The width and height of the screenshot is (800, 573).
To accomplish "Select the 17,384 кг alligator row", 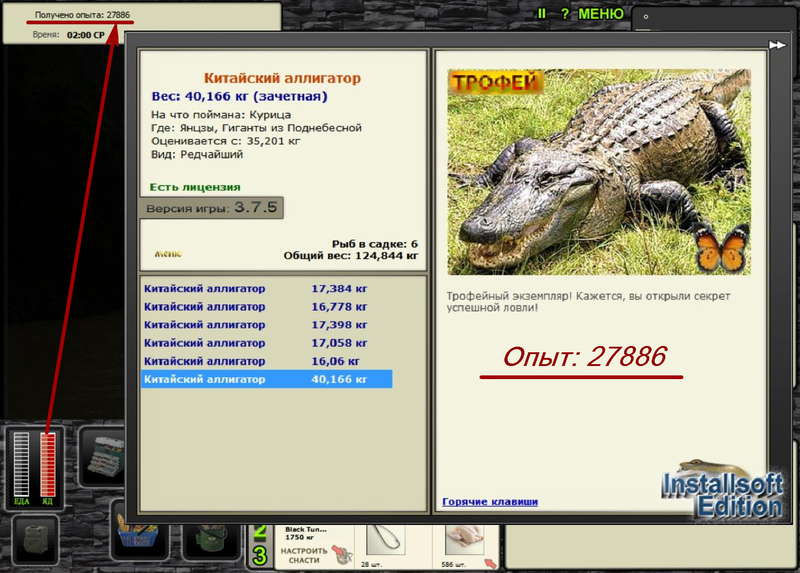I will [266, 289].
